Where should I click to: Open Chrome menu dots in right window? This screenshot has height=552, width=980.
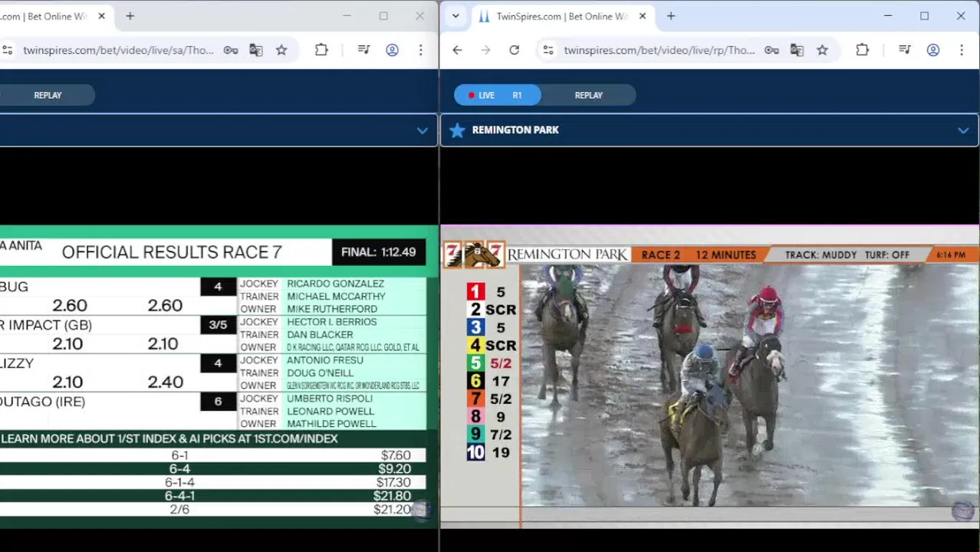coord(961,50)
